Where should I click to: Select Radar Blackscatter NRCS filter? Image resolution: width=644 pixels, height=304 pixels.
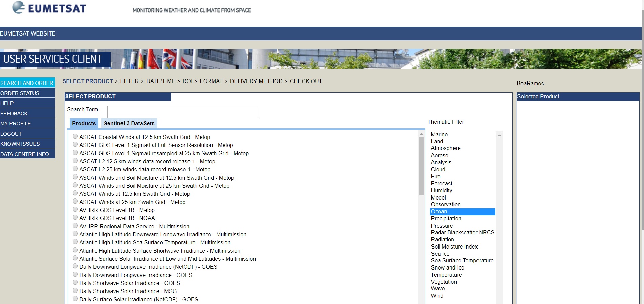click(x=463, y=232)
